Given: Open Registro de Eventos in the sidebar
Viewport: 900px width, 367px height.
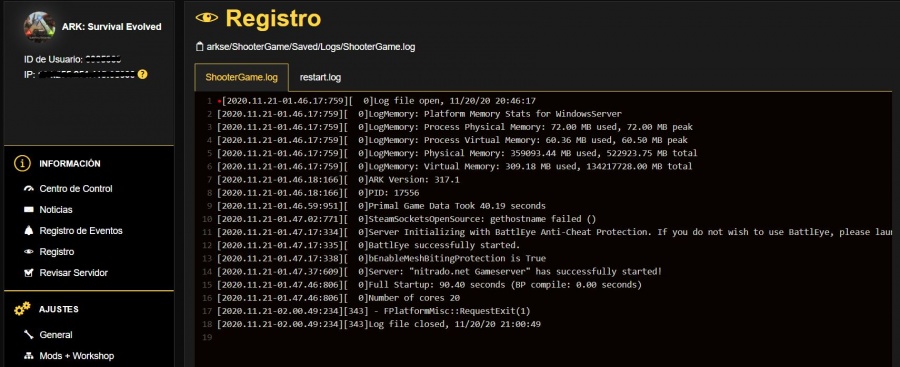Looking at the screenshot, I should pyautogui.click(x=81, y=231).
